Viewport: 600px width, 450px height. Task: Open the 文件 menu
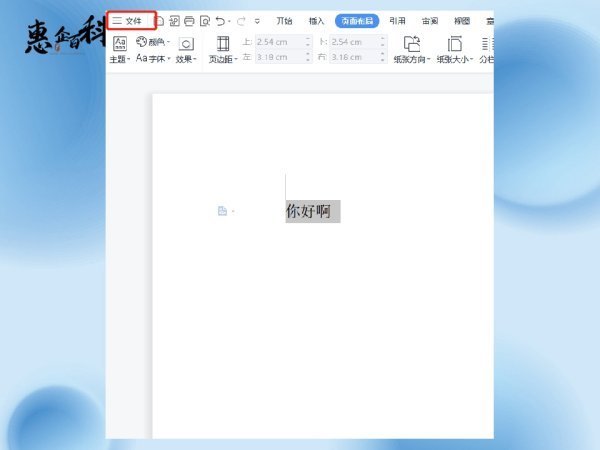click(128, 20)
